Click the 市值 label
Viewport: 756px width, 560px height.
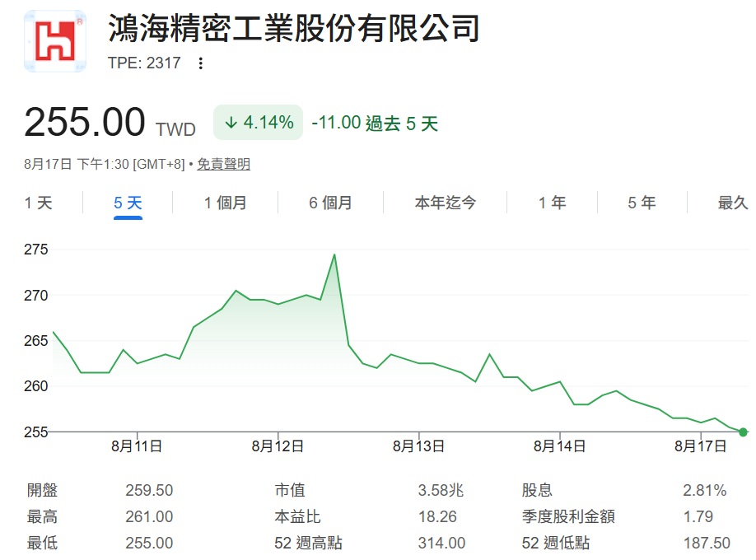(290, 490)
